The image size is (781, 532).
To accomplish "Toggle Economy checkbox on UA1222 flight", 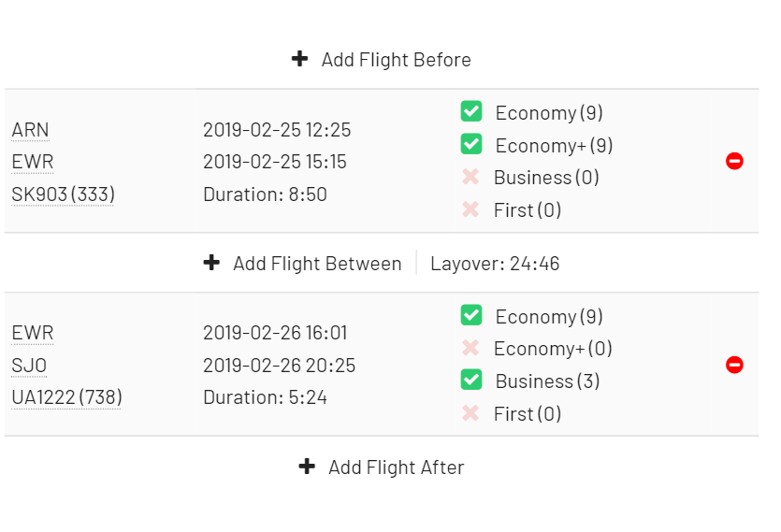I will tap(471, 316).
